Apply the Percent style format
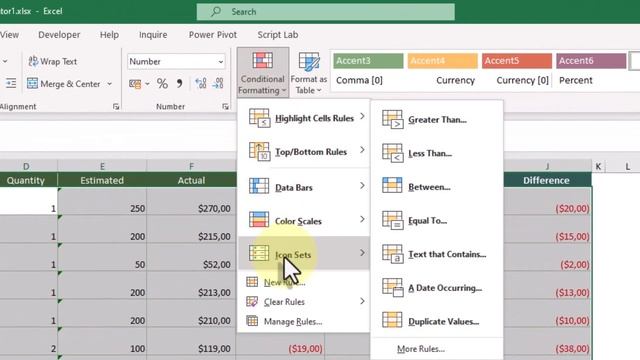Screen dimensions: 640x360 162,84
